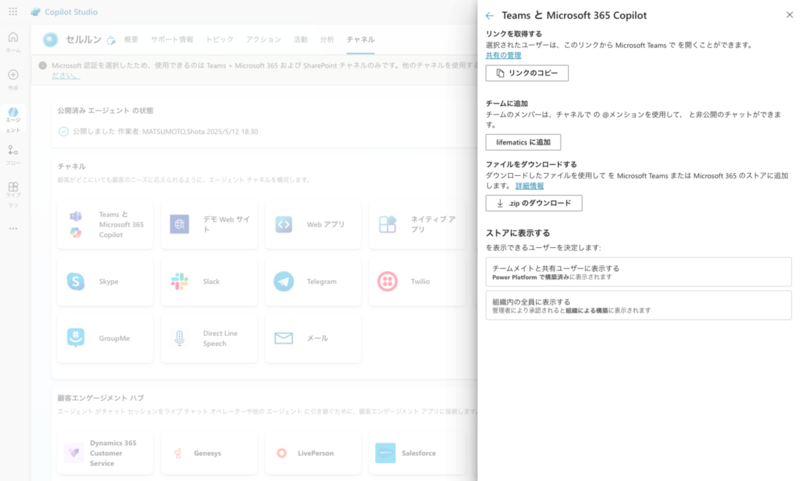Open the Salesforce engagement hub icon
800x481 pixels.
tap(385, 453)
